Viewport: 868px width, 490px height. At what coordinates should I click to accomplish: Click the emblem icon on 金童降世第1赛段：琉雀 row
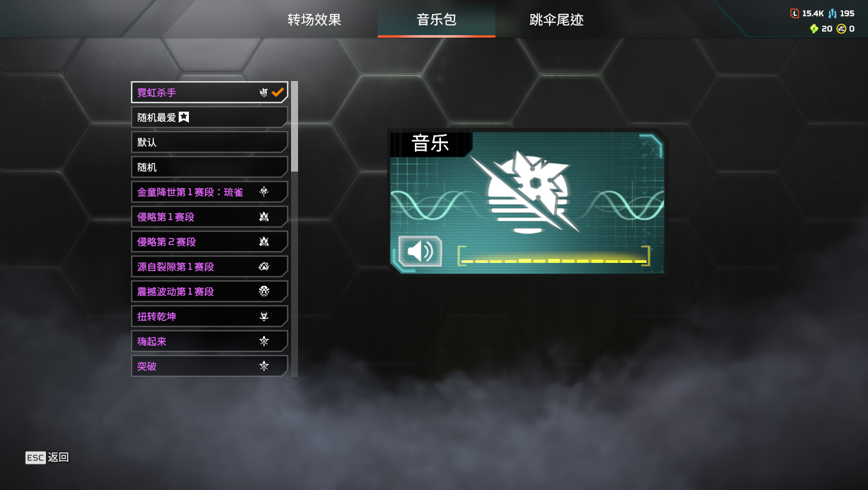(264, 191)
